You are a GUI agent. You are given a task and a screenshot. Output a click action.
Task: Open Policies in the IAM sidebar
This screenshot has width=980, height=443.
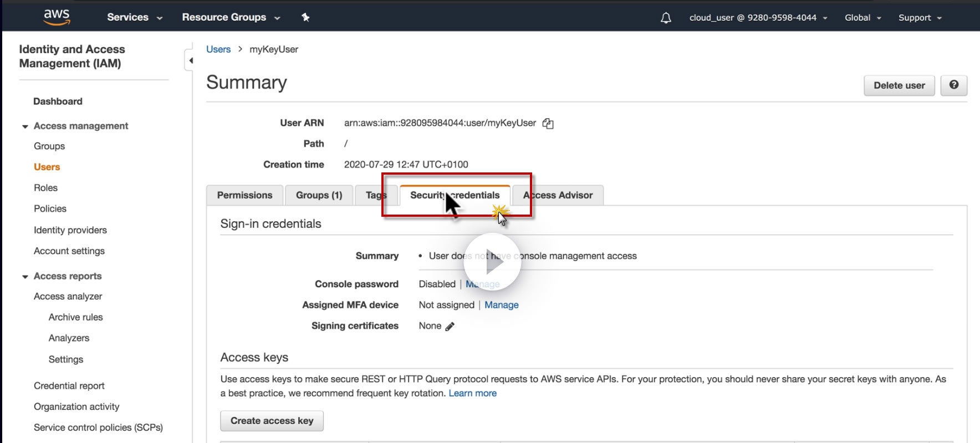point(50,208)
